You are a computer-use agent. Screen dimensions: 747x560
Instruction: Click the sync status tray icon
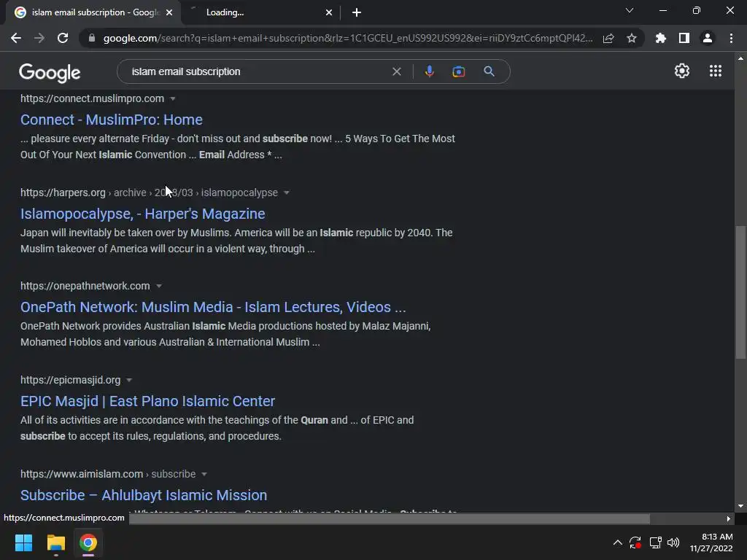[x=635, y=542]
